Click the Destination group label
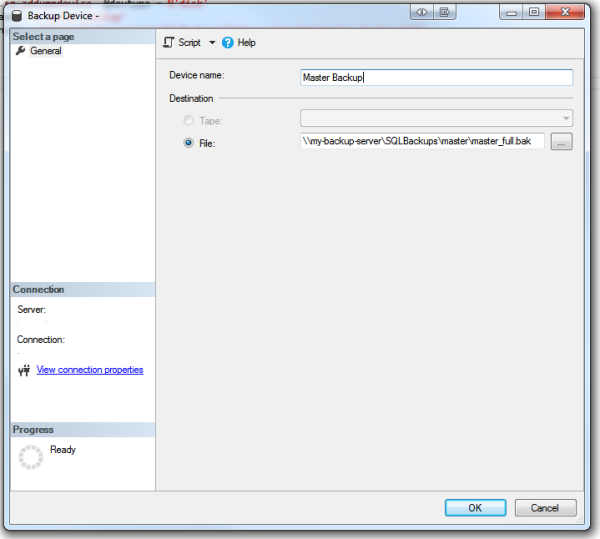600x539 pixels. point(191,99)
